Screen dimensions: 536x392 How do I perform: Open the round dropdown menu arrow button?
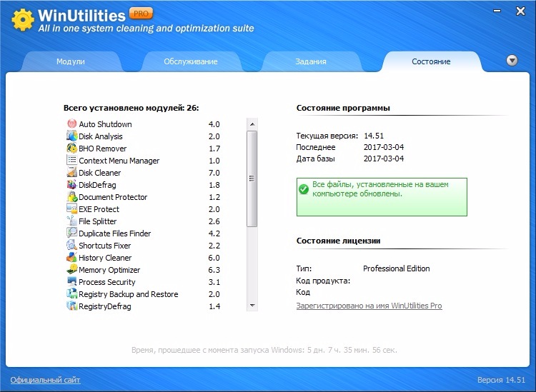coord(512,61)
